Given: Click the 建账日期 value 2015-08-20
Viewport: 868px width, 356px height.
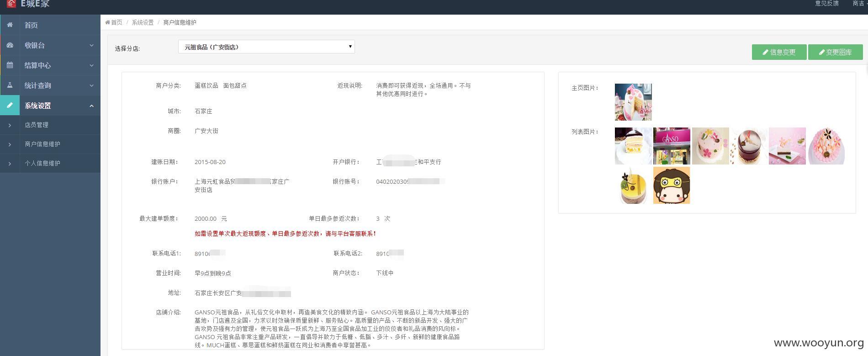Looking at the screenshot, I should coord(210,162).
